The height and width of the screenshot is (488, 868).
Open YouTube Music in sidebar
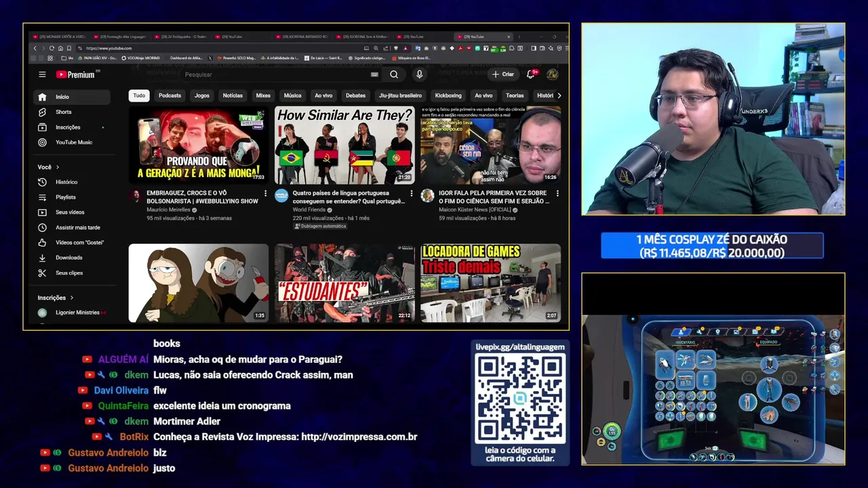coord(72,142)
